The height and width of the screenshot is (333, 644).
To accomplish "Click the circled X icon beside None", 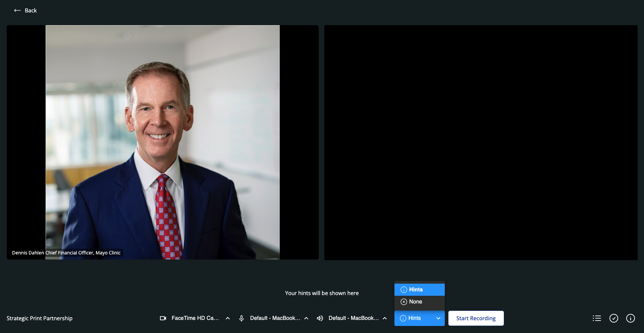I will click(404, 302).
